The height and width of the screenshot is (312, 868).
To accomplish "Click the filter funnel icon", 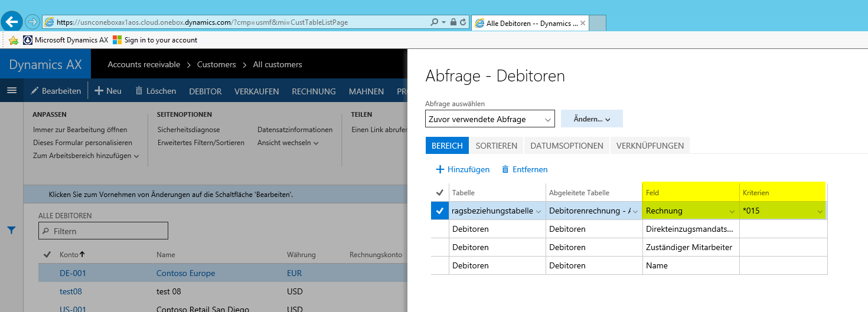I will [x=11, y=231].
